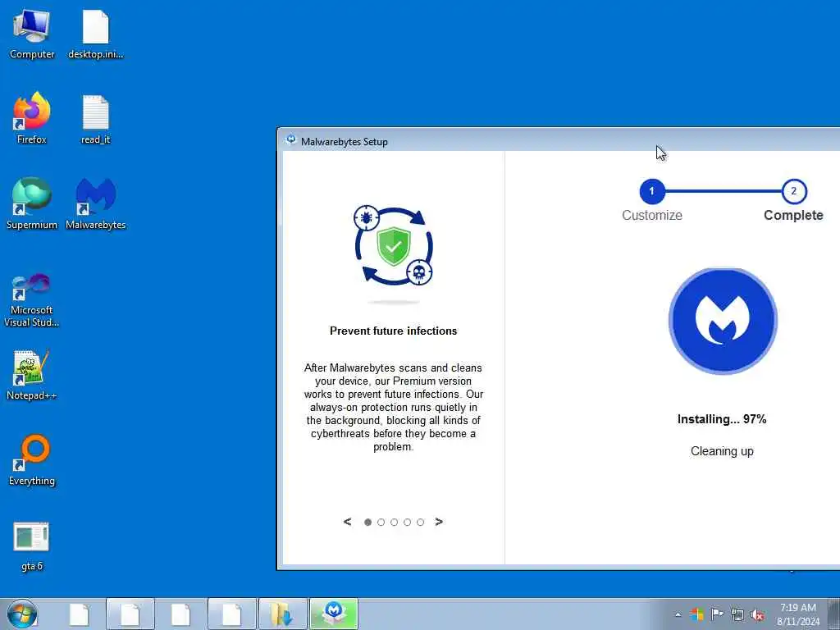
Task: Open the folder download taskbar item
Action: point(283,614)
